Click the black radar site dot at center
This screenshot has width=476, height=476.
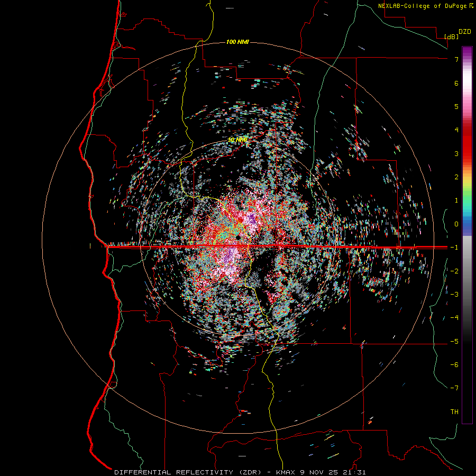(x=239, y=237)
